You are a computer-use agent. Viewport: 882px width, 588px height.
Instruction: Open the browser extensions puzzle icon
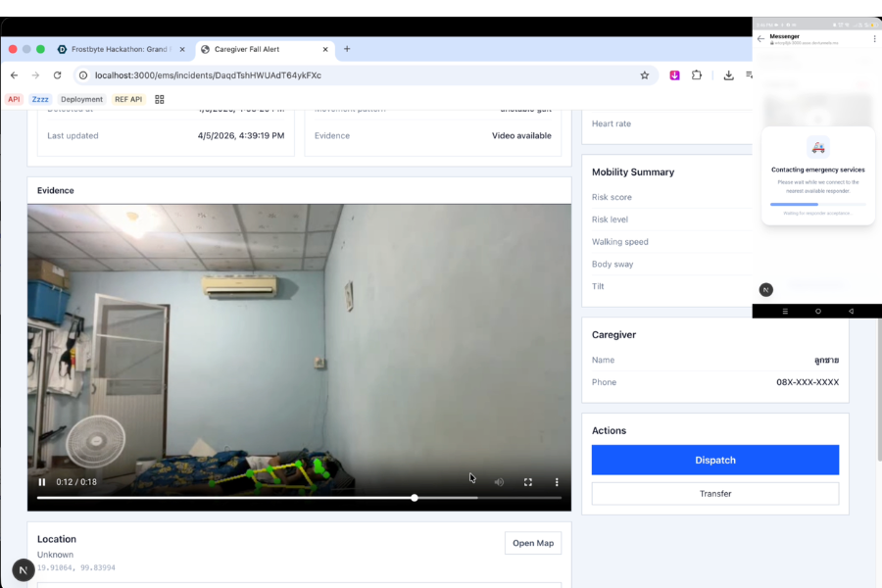point(697,74)
